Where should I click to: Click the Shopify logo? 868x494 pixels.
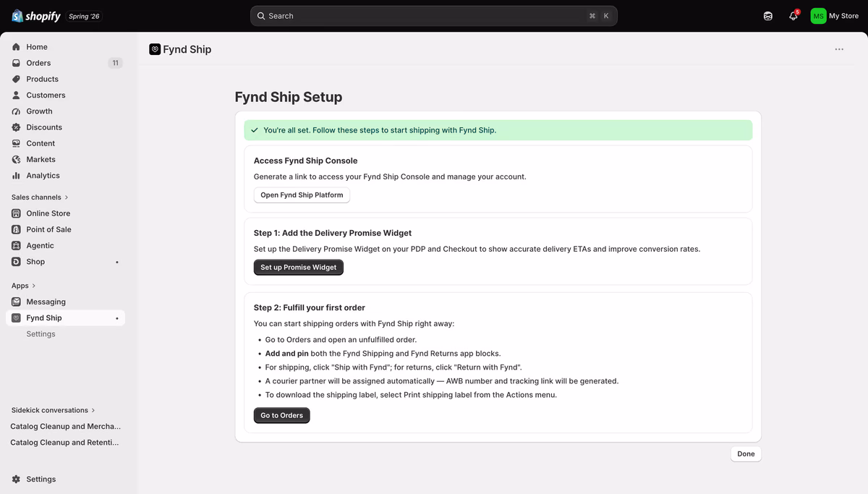36,16
